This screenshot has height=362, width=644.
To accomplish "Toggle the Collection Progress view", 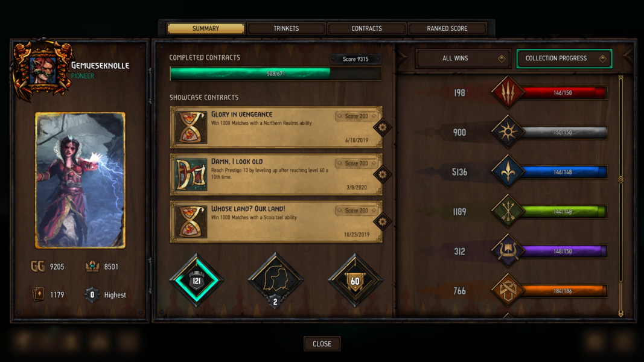I will click(564, 59).
